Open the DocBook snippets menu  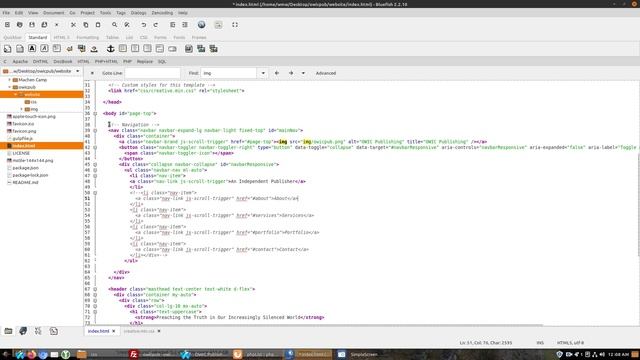[x=63, y=62]
